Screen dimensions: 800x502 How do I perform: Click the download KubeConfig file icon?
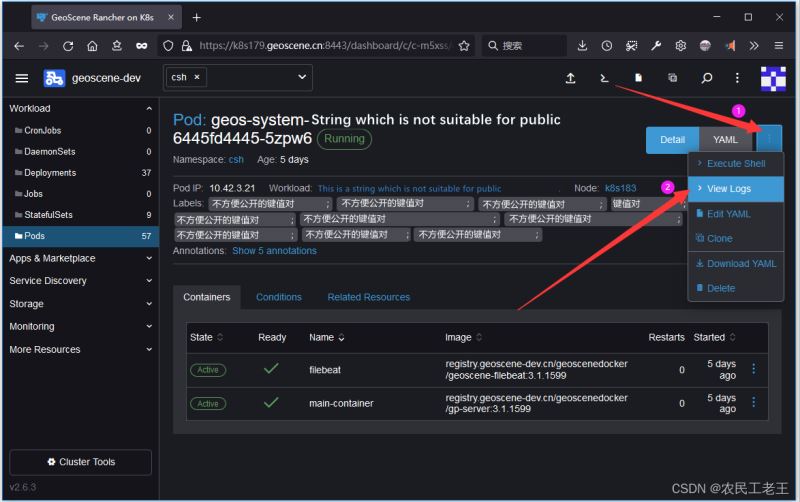(638, 78)
